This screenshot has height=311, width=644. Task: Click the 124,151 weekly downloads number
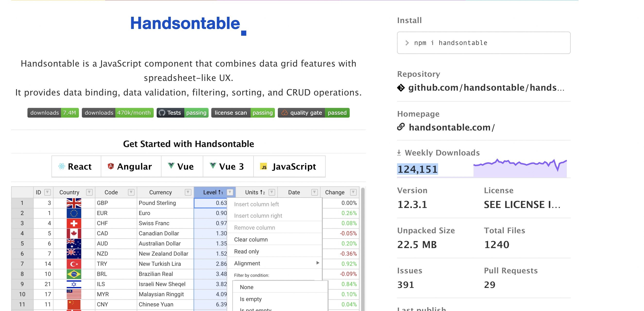click(417, 169)
